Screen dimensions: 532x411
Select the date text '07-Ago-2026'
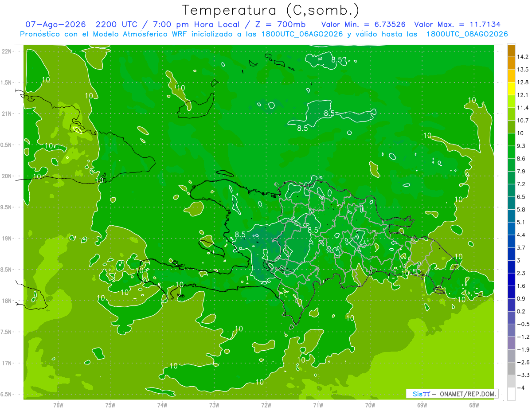point(55,24)
